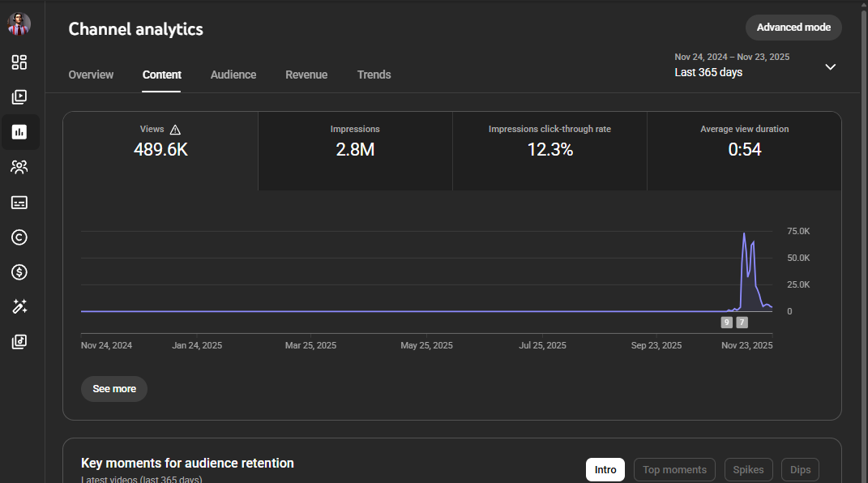The height and width of the screenshot is (483, 868).
Task: Switch to the Top moments chip
Action: point(674,469)
